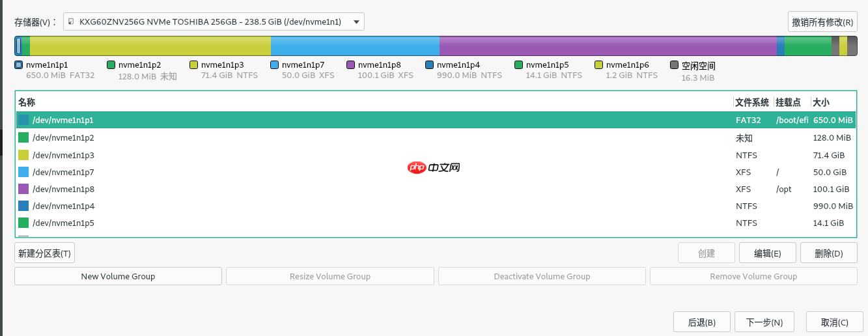Select /dev/nvme1n1p3 partition name

[x=63, y=155]
